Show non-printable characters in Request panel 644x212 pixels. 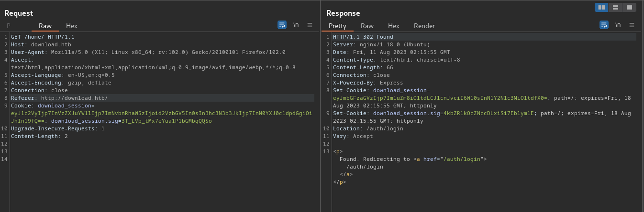(x=296, y=25)
